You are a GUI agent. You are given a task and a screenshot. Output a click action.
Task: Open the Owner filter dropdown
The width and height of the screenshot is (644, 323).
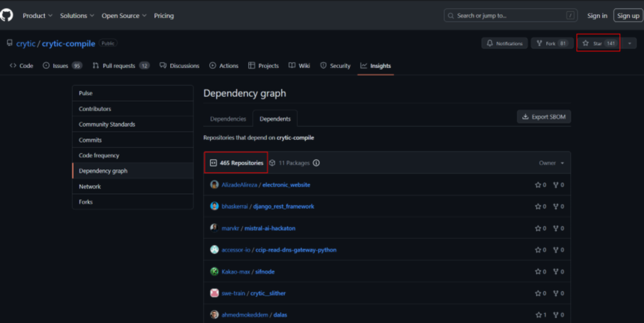[x=551, y=163]
